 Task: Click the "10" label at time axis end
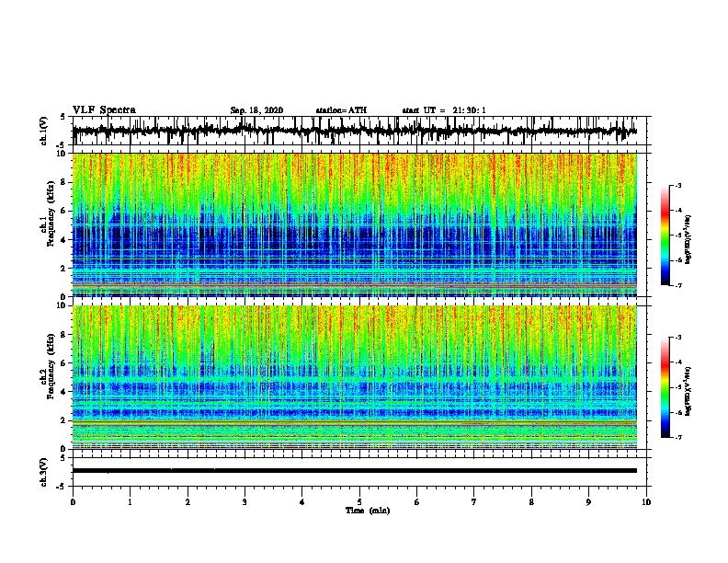pyautogui.click(x=646, y=502)
